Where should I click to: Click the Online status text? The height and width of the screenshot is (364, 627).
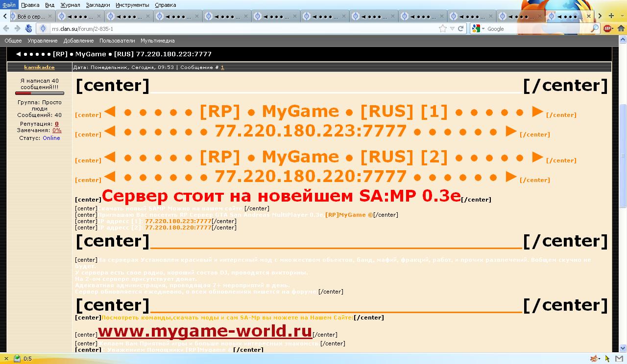(51, 138)
